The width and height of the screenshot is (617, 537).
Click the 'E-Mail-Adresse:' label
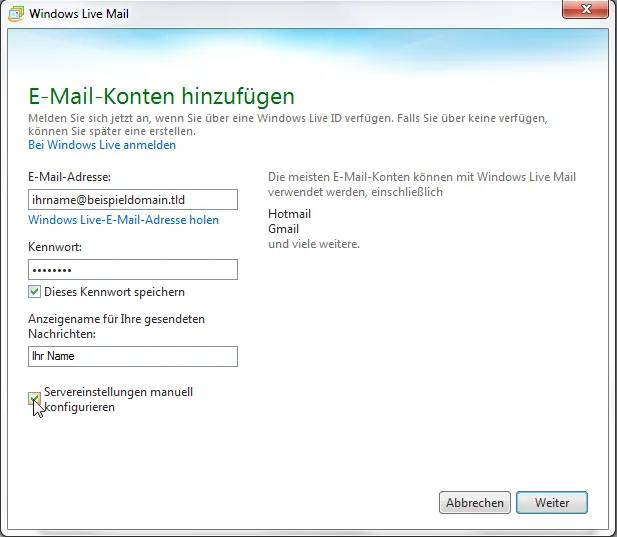(x=69, y=177)
